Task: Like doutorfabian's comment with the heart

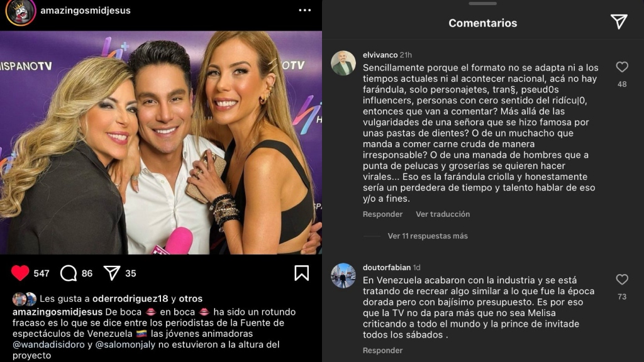Action: pos(622,280)
